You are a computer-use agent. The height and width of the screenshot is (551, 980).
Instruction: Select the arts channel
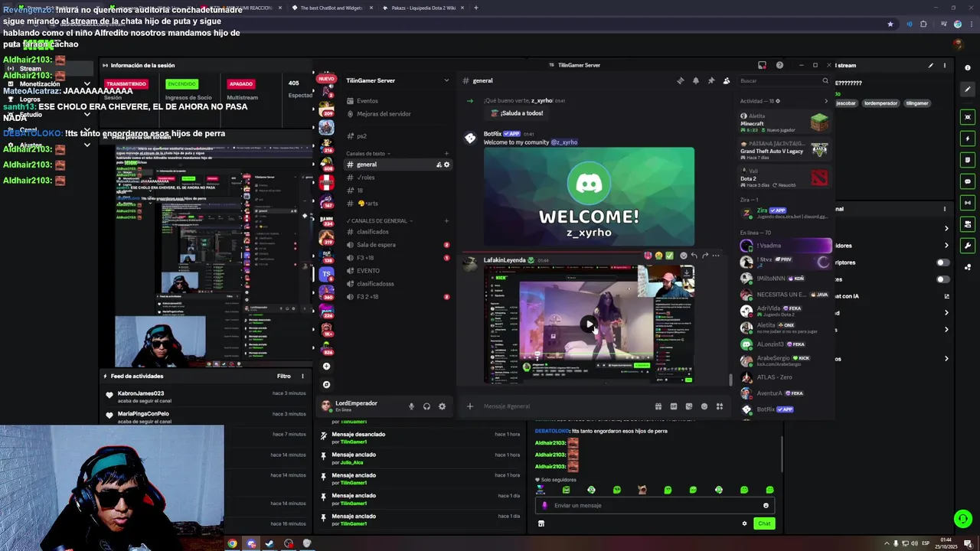[397, 204]
